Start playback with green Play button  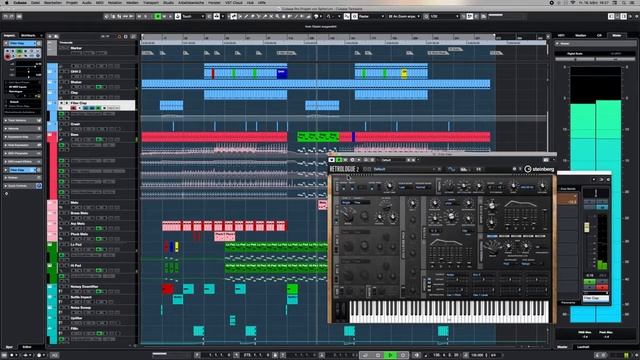(390, 355)
